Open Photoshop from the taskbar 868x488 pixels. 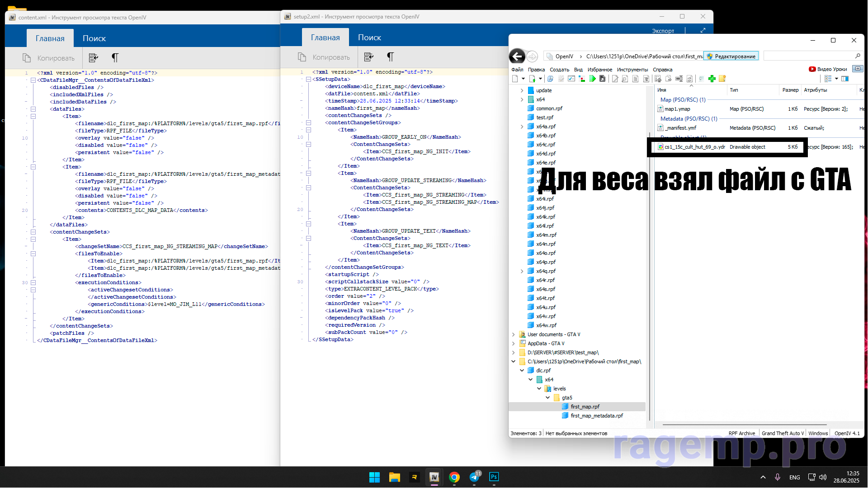point(494,477)
